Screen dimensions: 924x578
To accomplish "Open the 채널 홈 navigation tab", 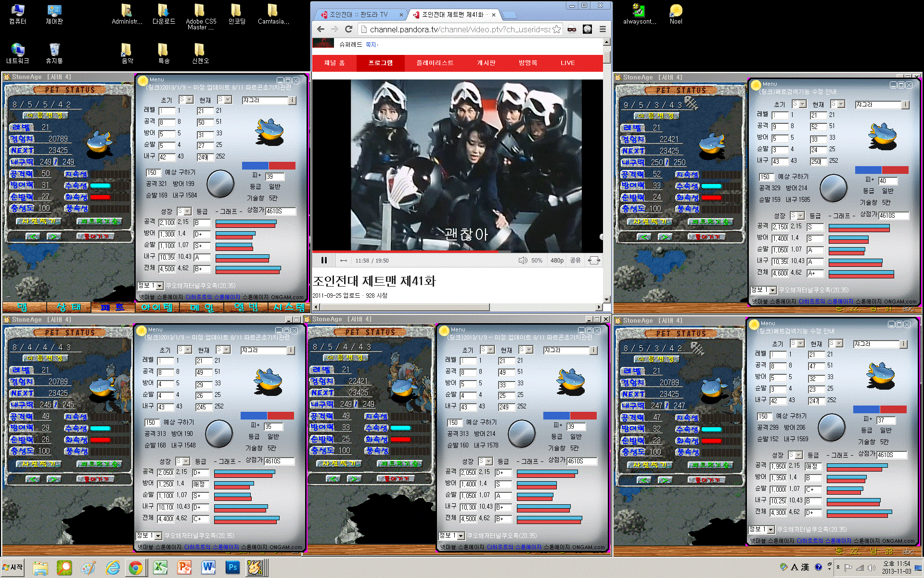I will pyautogui.click(x=334, y=63).
